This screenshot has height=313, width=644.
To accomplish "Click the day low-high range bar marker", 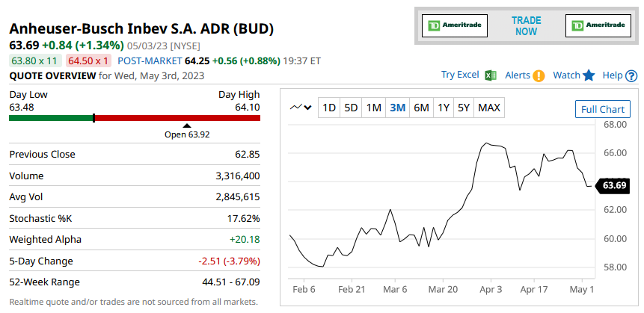I will (x=93, y=117).
